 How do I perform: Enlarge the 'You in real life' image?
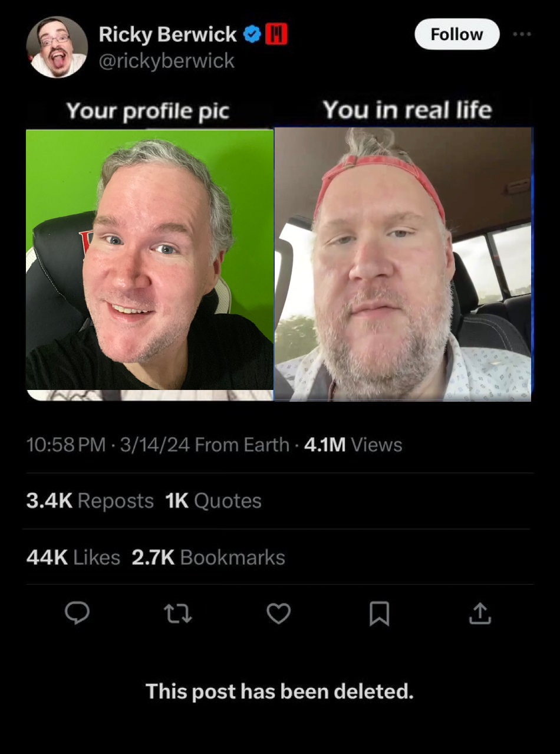pyautogui.click(x=403, y=264)
